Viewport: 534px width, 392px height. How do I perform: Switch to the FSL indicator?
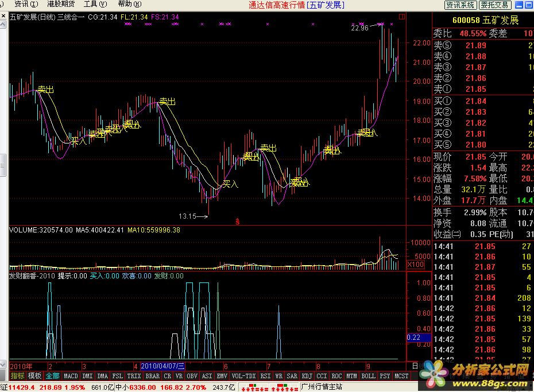point(118,376)
